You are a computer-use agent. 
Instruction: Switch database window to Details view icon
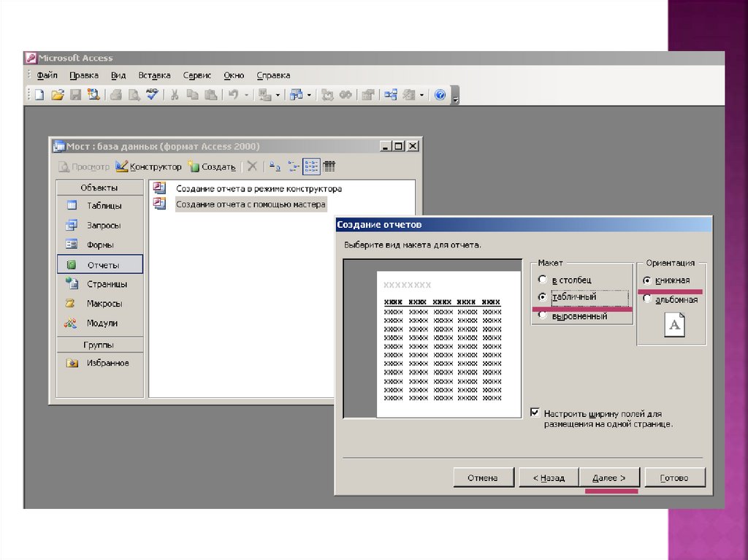point(329,166)
